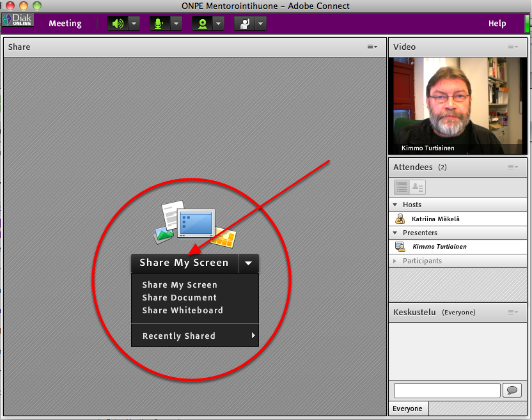Open the Recently Shared submenu
This screenshot has width=532, height=420.
click(195, 336)
